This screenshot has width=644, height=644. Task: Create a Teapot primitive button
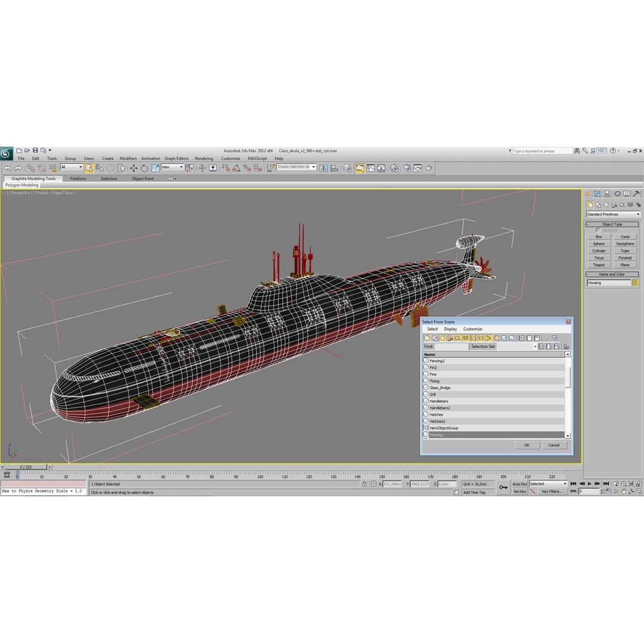tap(599, 265)
